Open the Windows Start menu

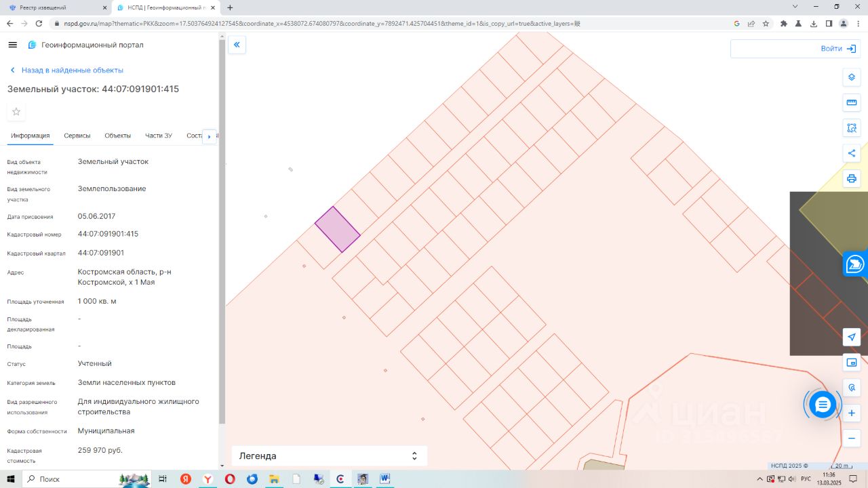[10, 479]
